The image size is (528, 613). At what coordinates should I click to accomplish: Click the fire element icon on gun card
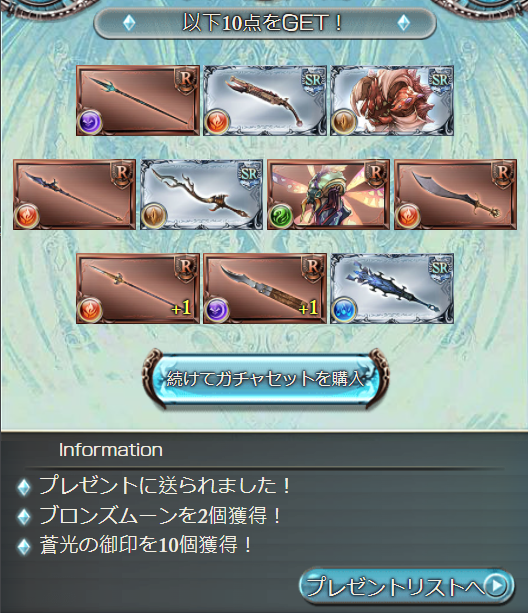click(x=217, y=122)
